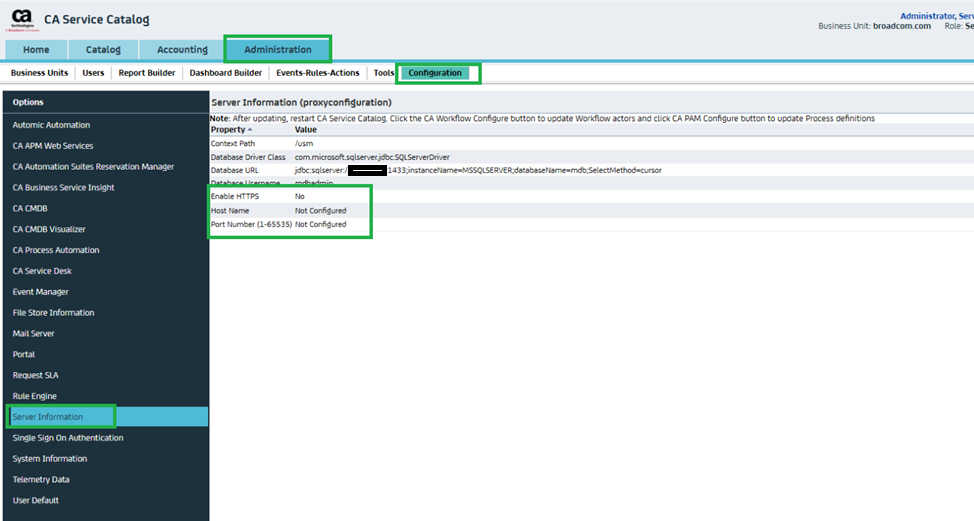Open CA Automation Suites Reservation Manager
Viewport: 974px width, 521px height.
point(93,166)
